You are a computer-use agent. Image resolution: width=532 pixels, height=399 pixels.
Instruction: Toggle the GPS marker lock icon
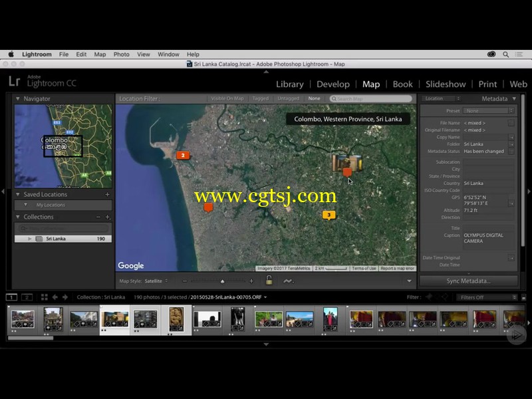pos(269,280)
